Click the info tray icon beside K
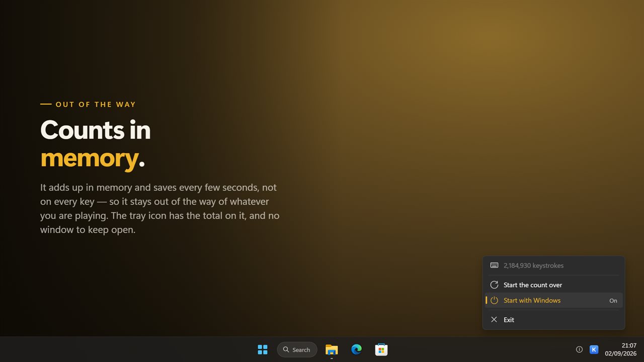This screenshot has width=644, height=362. pyautogui.click(x=579, y=349)
